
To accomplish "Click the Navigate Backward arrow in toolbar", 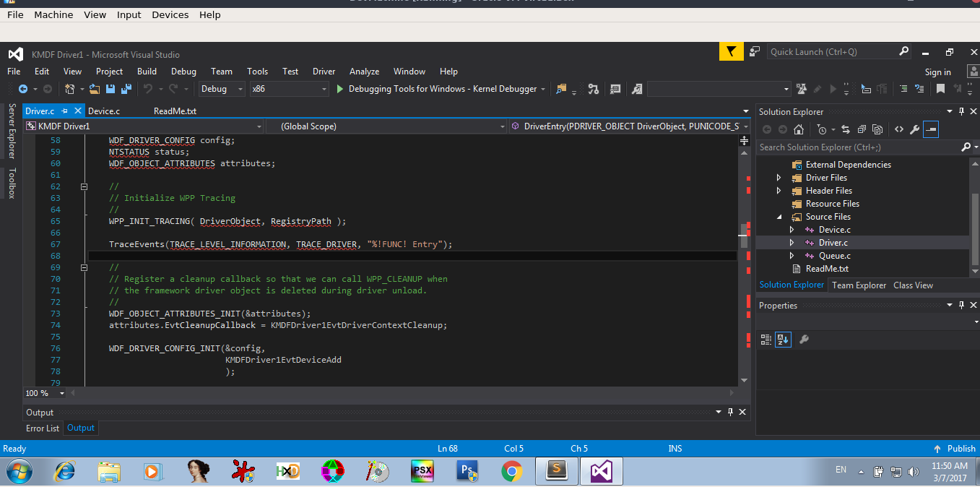I will [23, 89].
